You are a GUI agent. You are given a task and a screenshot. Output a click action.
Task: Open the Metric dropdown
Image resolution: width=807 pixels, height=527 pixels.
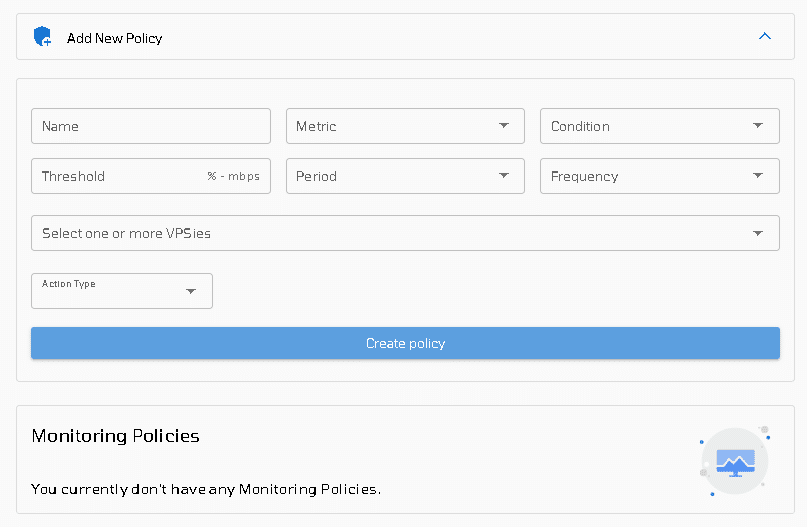click(405, 126)
